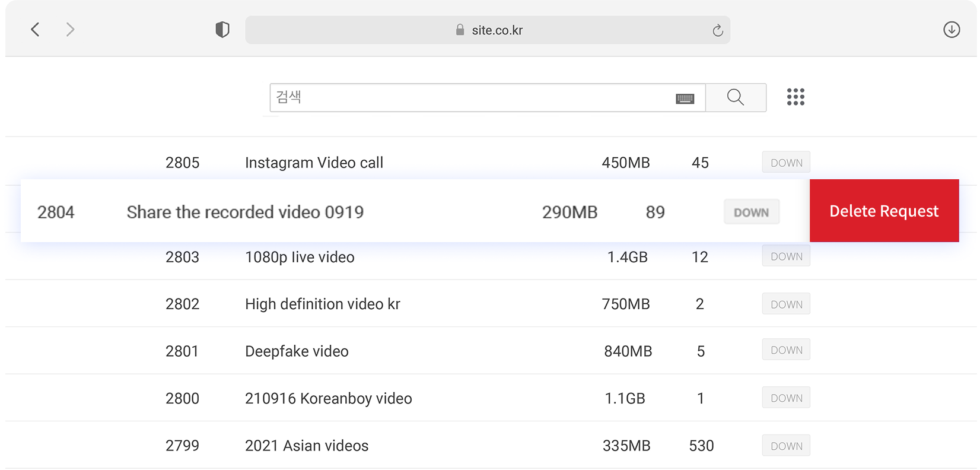Screen dimensions: 980x470
Task: Select 'Share the recorded video 0919' title
Action: coord(245,212)
